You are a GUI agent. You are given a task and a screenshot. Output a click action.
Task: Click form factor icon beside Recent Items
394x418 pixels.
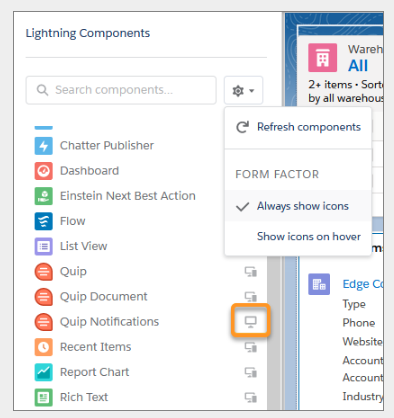click(251, 347)
